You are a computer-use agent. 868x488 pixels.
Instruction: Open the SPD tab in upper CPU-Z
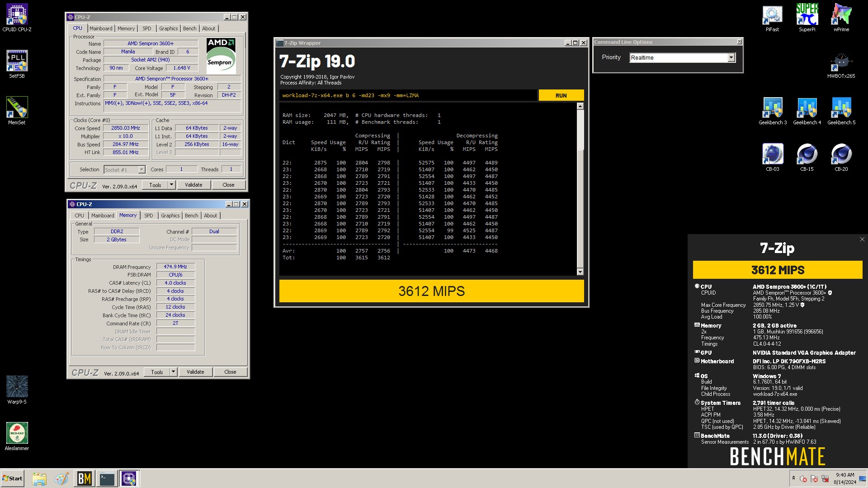(147, 28)
